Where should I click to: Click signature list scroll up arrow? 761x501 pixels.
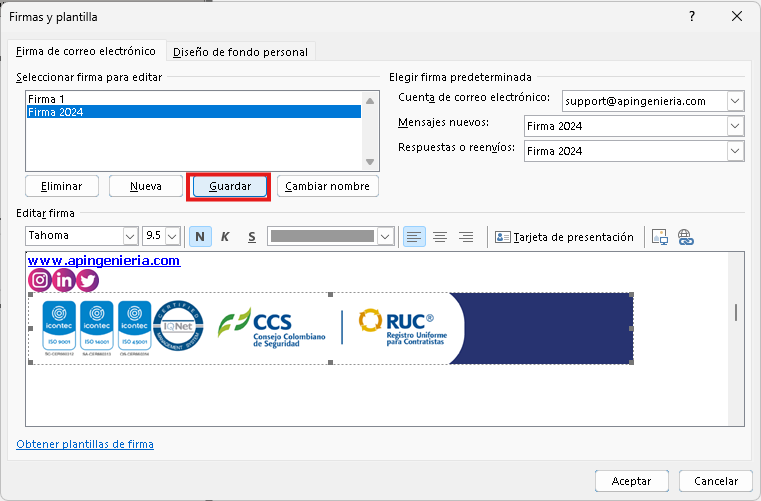[x=370, y=101]
